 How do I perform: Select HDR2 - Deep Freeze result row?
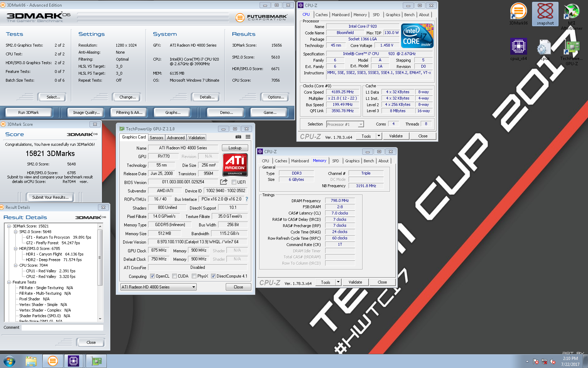54,260
